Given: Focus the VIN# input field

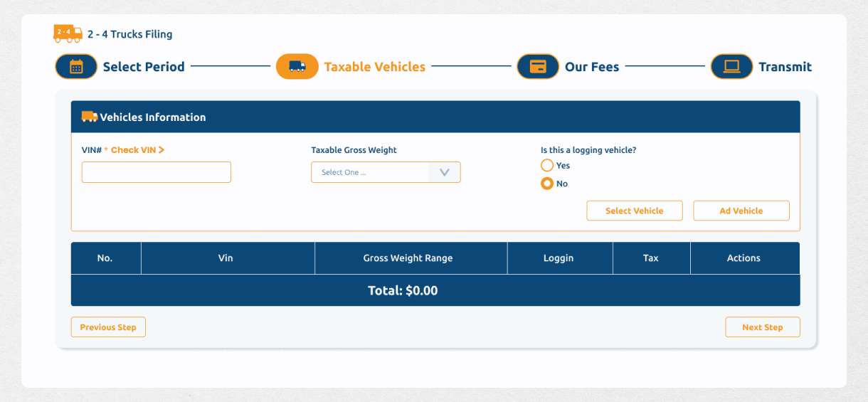Looking at the screenshot, I should (157, 172).
